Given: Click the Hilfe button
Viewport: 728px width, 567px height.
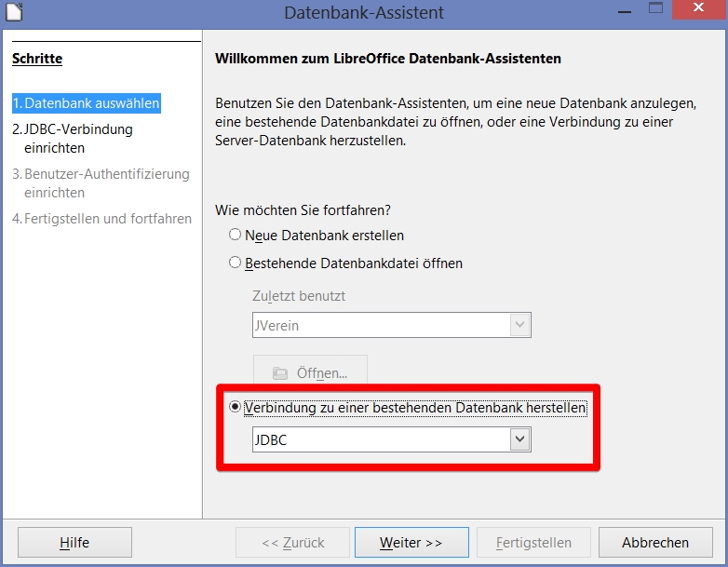Looking at the screenshot, I should (x=74, y=542).
